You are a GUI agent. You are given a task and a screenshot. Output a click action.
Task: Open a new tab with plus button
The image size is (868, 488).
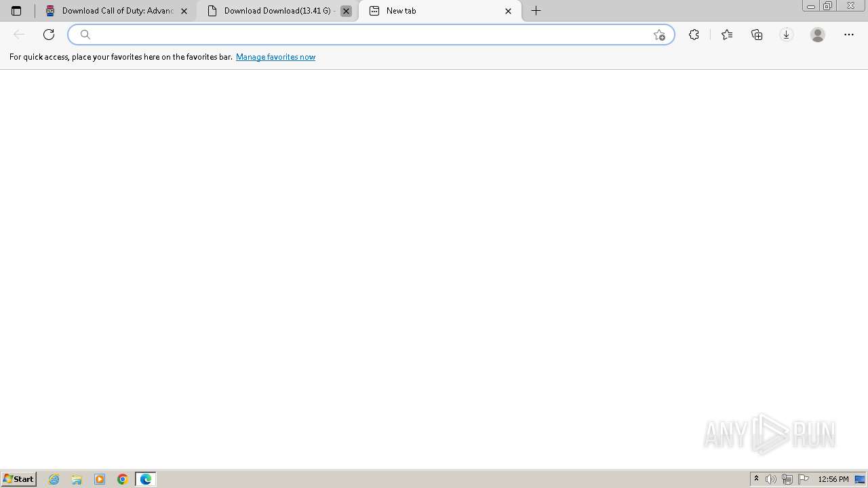(536, 11)
